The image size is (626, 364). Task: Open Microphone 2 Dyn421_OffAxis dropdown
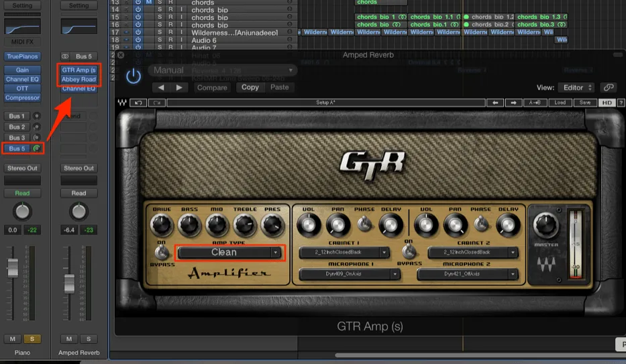(x=468, y=274)
